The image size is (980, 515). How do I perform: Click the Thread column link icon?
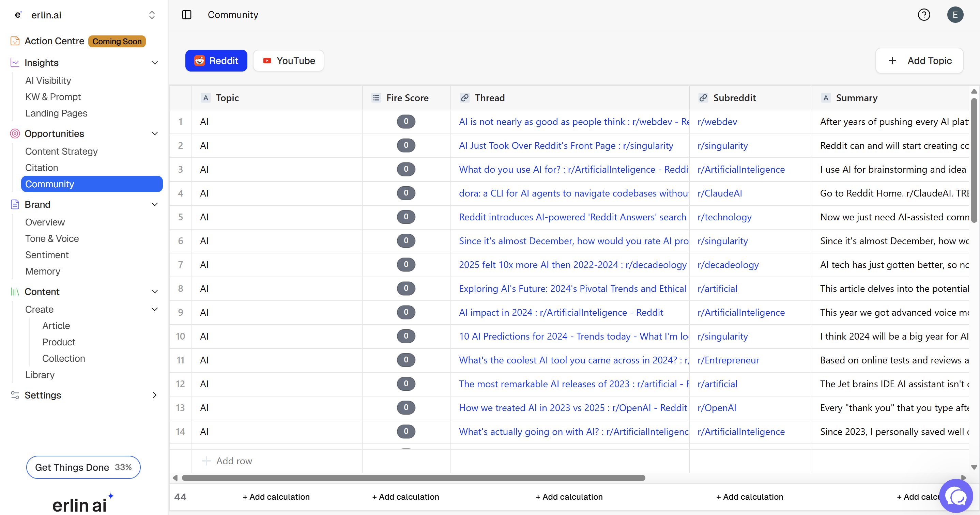coord(464,98)
